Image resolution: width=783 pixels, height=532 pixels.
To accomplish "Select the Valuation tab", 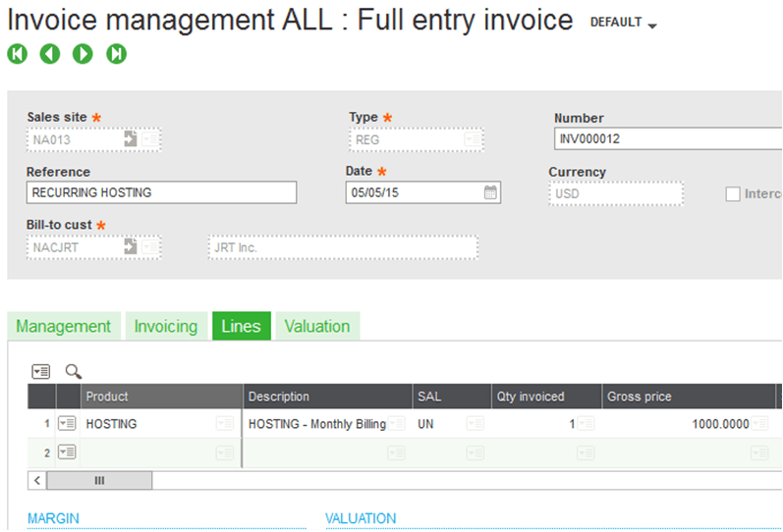I will 317,327.
